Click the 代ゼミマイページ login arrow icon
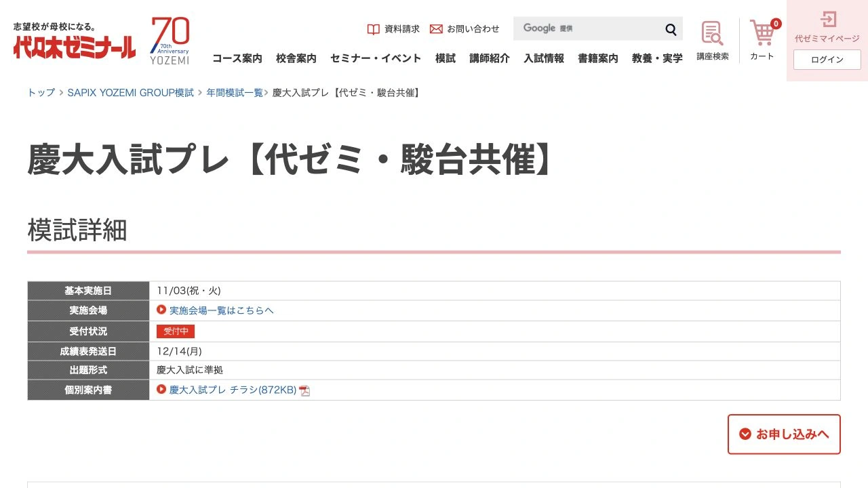 828,19
